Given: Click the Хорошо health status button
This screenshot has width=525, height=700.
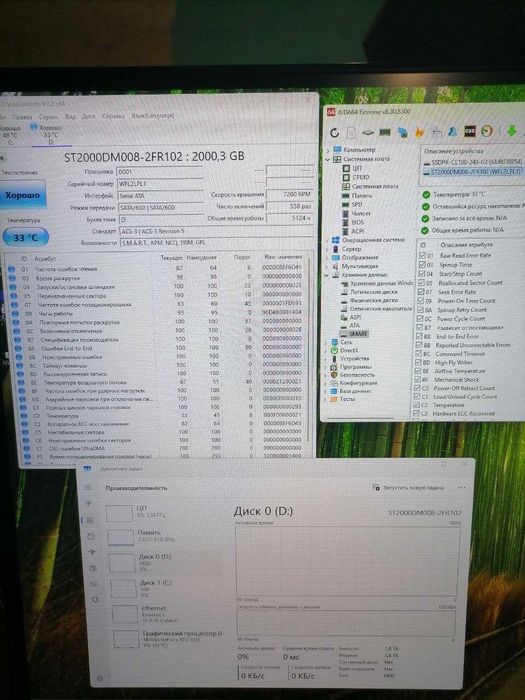Looking at the screenshot, I should (22, 195).
